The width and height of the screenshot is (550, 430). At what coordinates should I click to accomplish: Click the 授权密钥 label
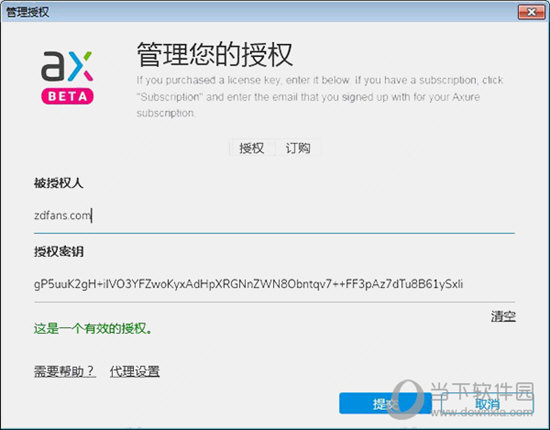click(x=59, y=251)
